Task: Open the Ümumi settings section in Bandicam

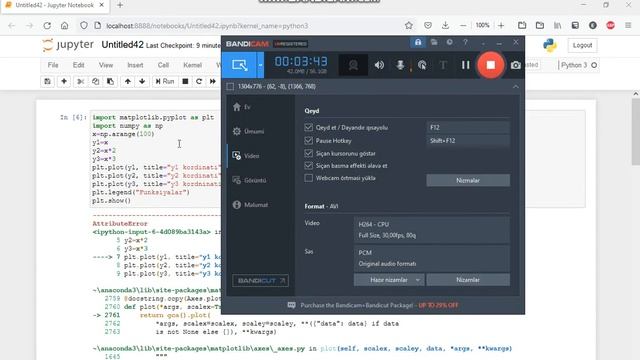Action: 248,131
